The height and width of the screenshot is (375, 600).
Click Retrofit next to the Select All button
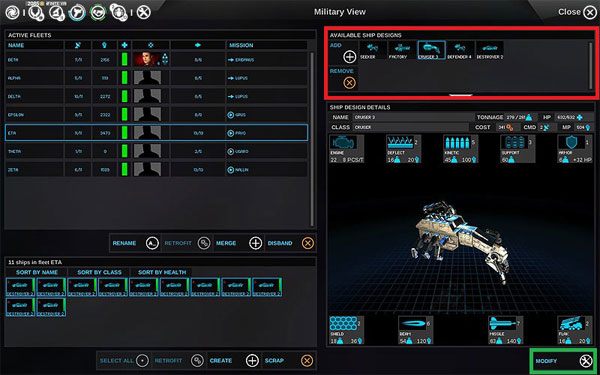(x=179, y=360)
